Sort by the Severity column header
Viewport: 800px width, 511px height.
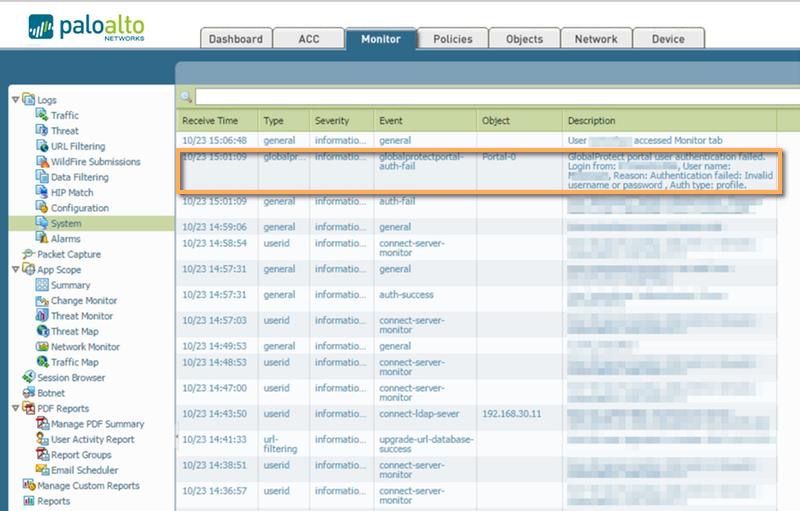click(x=341, y=121)
